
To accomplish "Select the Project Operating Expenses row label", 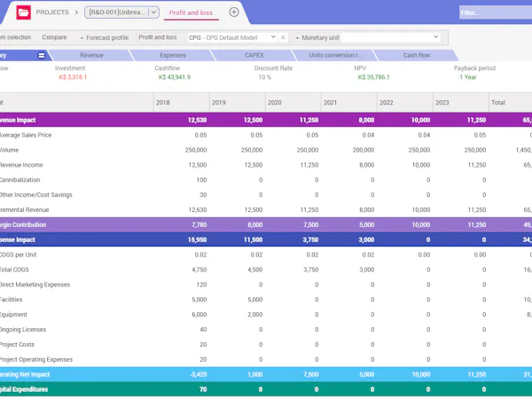I will click(36, 359).
